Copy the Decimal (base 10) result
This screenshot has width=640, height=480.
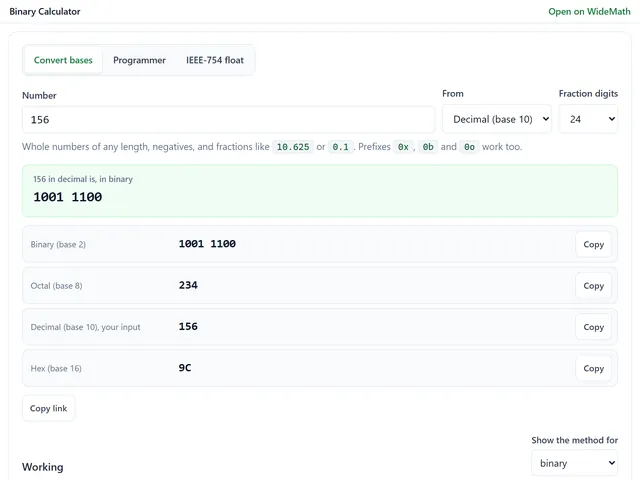tap(593, 327)
